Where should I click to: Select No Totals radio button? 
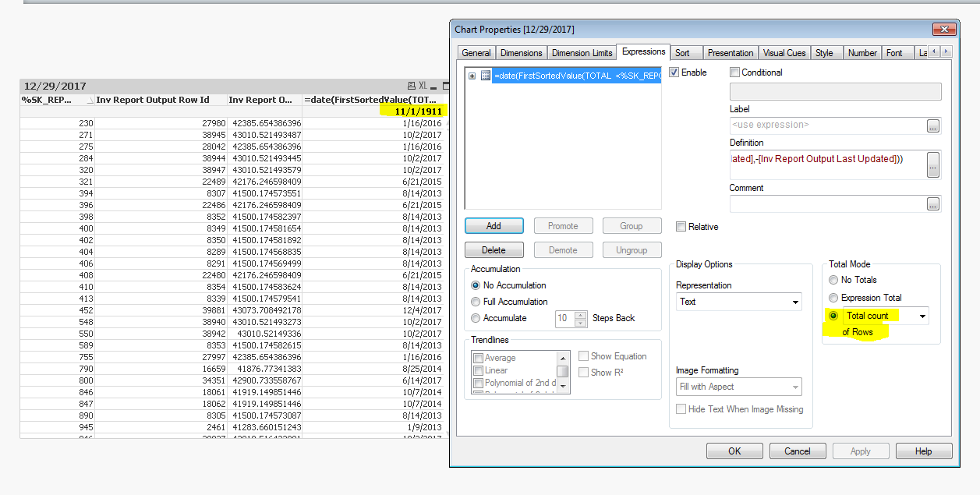(x=833, y=280)
